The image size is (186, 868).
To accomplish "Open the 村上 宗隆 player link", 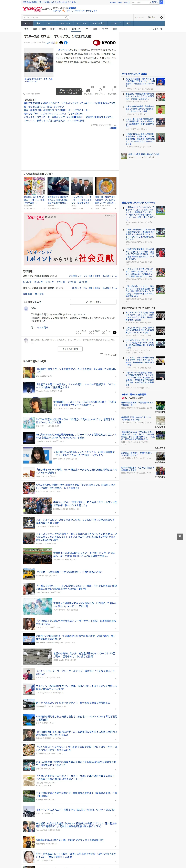I will coord(39,294).
